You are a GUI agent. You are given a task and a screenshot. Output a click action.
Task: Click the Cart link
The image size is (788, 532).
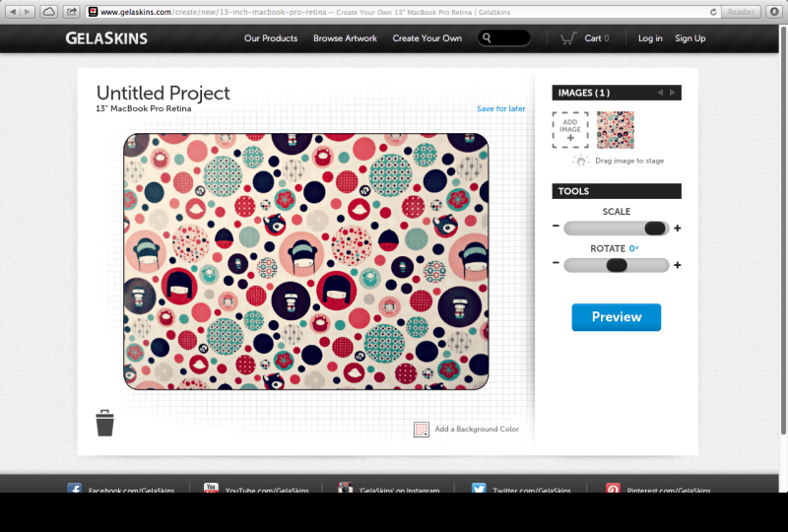coord(597,38)
